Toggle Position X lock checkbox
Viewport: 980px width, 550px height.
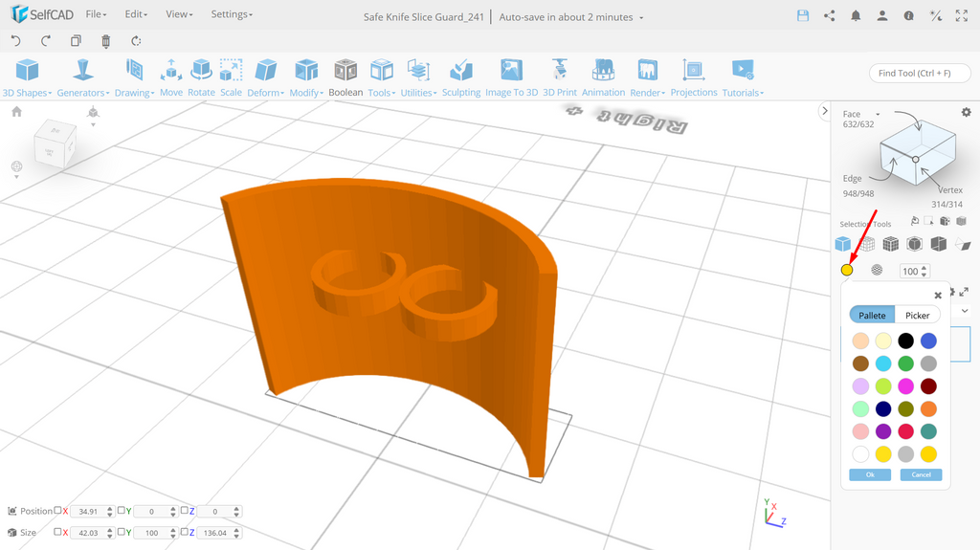pos(57,510)
